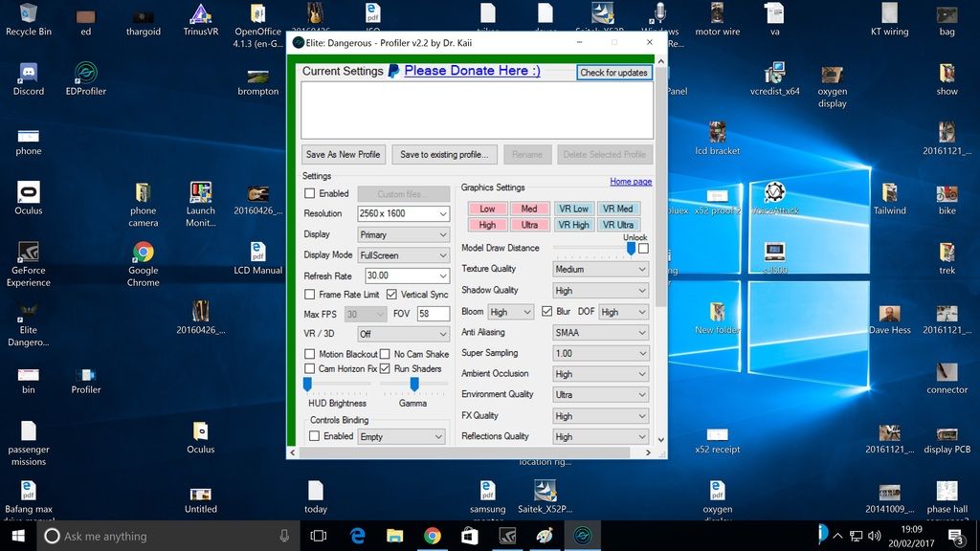This screenshot has height=551, width=980.
Task: Open the Ambient Occlusion dropdown
Action: [601, 374]
